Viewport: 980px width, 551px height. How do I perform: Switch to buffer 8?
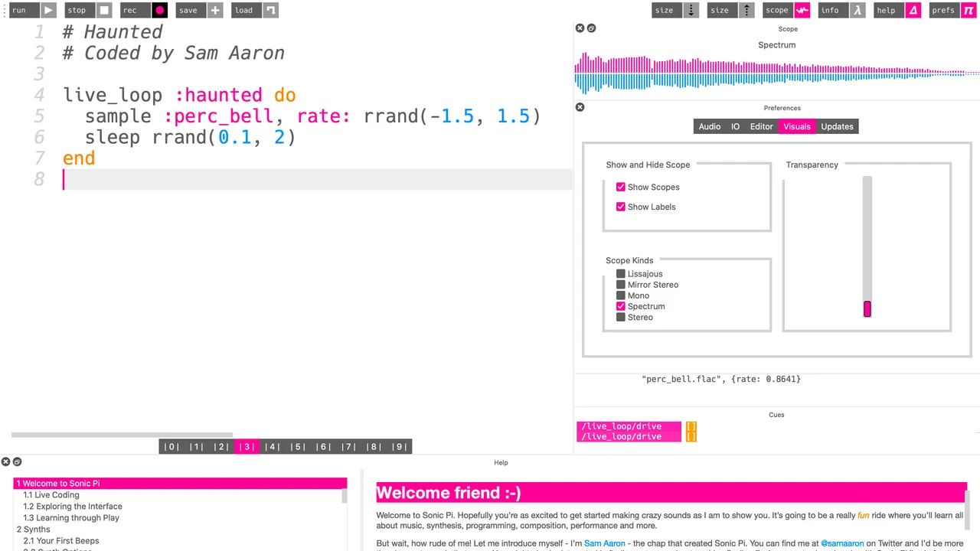(374, 447)
